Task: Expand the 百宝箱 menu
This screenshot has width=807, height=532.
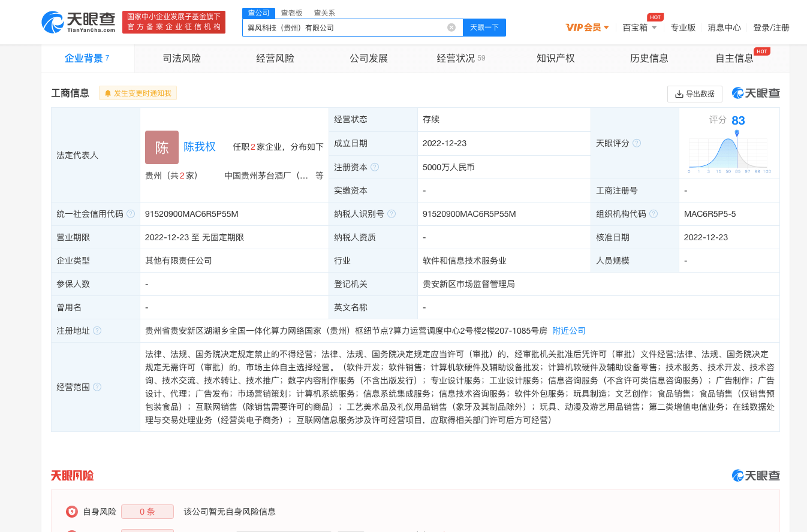Action: tap(640, 28)
